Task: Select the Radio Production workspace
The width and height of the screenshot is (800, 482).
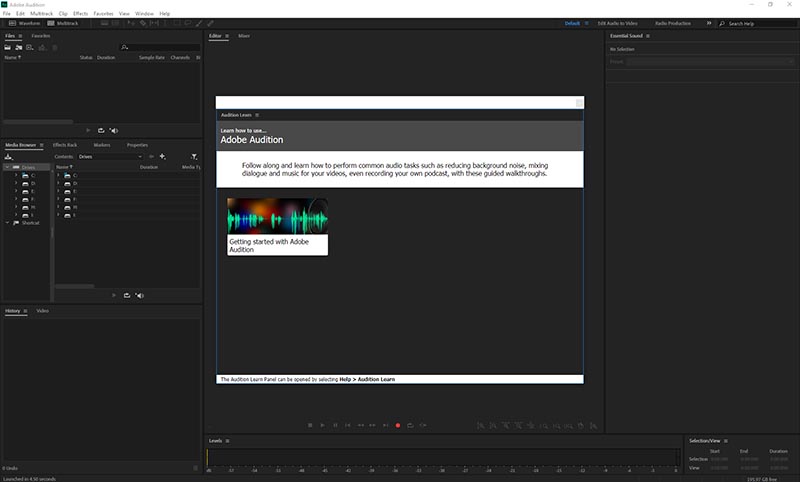Action: pyautogui.click(x=673, y=23)
